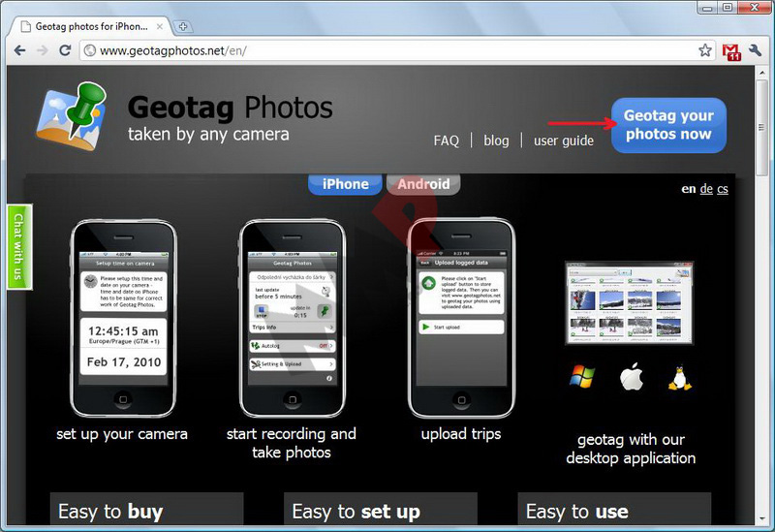Open the user guide link

point(564,141)
